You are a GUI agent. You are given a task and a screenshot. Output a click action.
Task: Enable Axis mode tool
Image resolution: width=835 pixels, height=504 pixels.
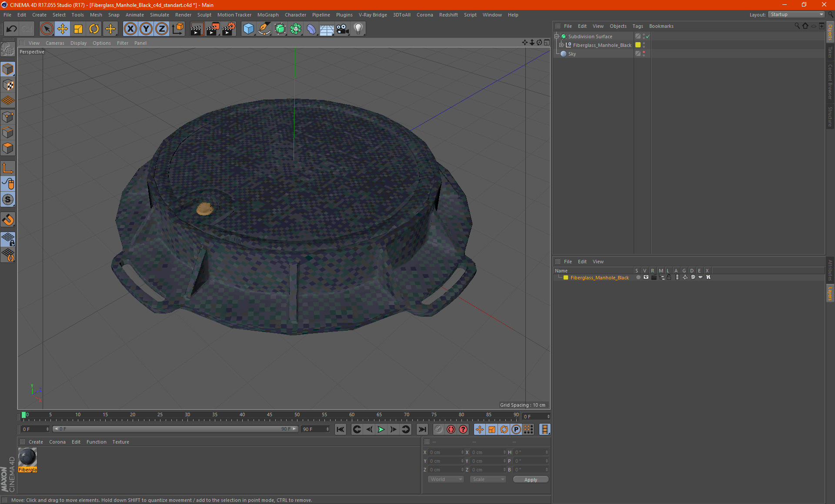8,168
